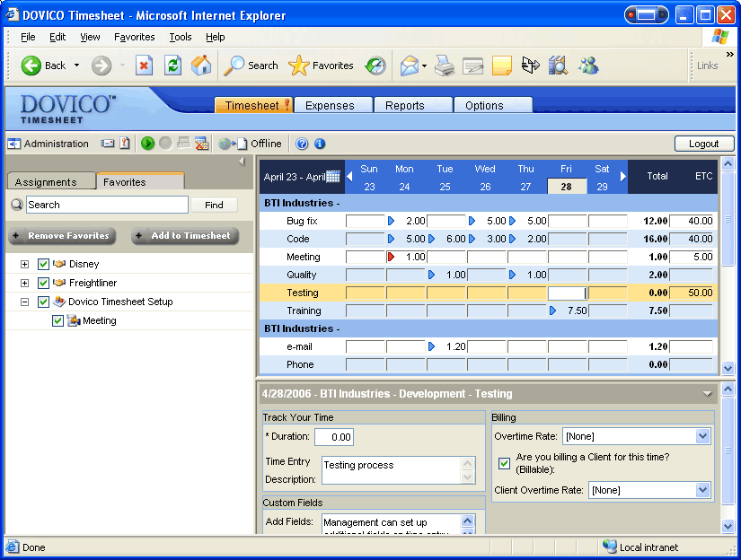Open the File menu
Viewport: 741px width, 560px height.
point(28,37)
